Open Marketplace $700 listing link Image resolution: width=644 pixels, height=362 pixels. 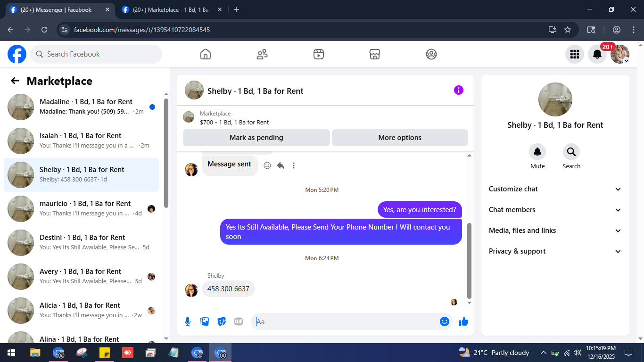pos(234,122)
